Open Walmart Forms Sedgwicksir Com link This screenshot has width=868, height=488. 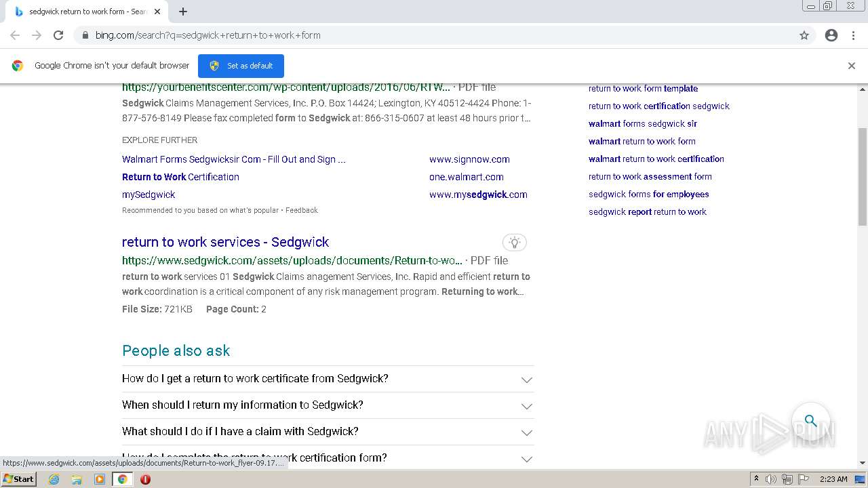(234, 159)
